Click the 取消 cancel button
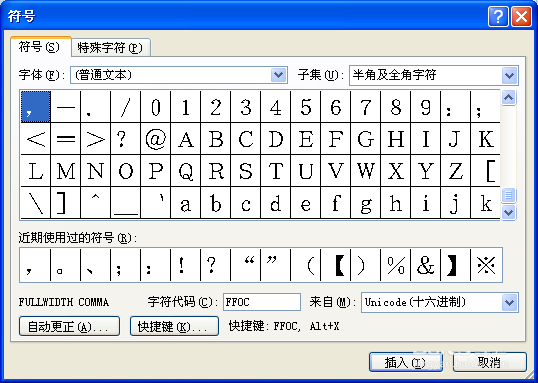 point(490,362)
